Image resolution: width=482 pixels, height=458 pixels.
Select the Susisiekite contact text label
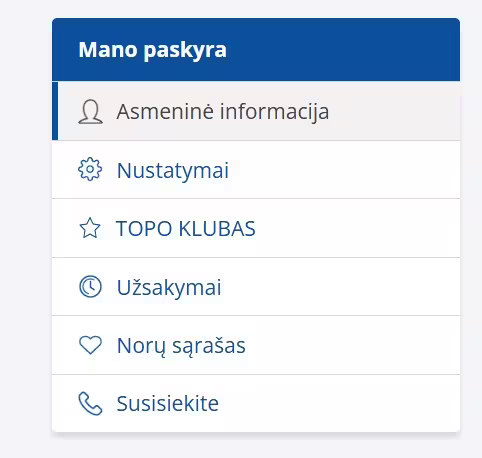pos(168,404)
